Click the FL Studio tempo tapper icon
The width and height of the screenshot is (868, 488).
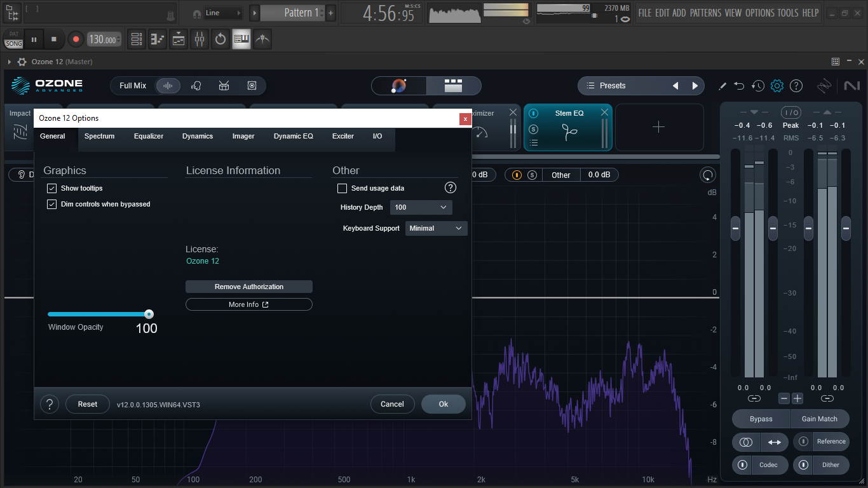pyautogui.click(x=262, y=39)
